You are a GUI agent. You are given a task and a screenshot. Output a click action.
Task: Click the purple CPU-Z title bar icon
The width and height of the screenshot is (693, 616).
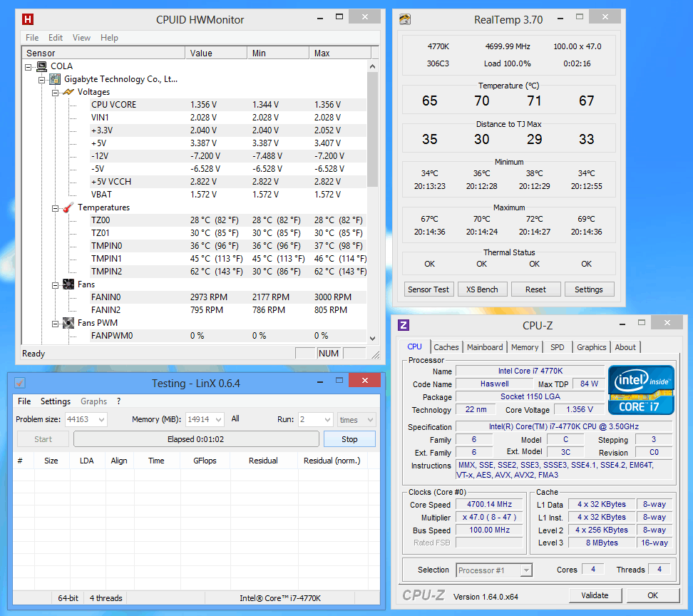click(404, 325)
